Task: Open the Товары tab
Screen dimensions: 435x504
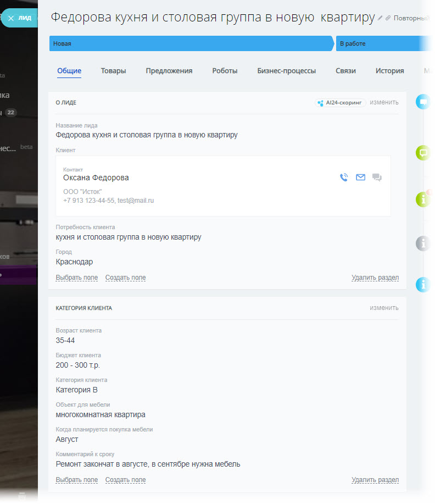Action: pyautogui.click(x=113, y=71)
